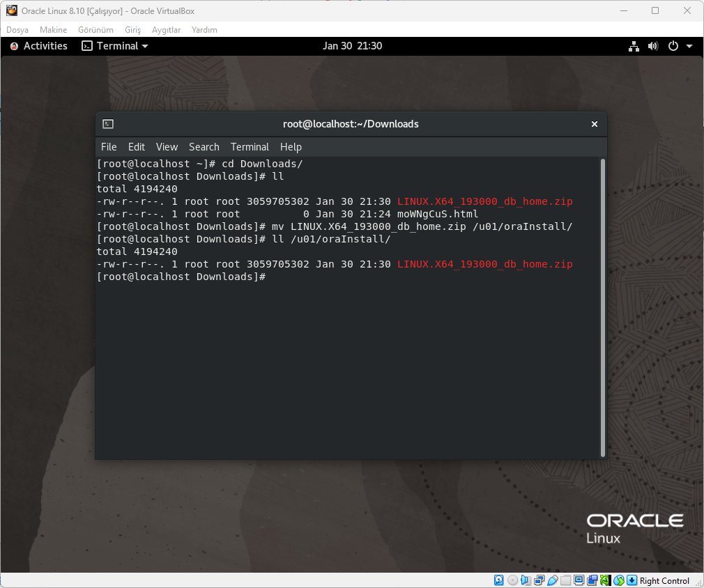Open the Dosya menu
This screenshot has height=588, width=704.
[17, 30]
